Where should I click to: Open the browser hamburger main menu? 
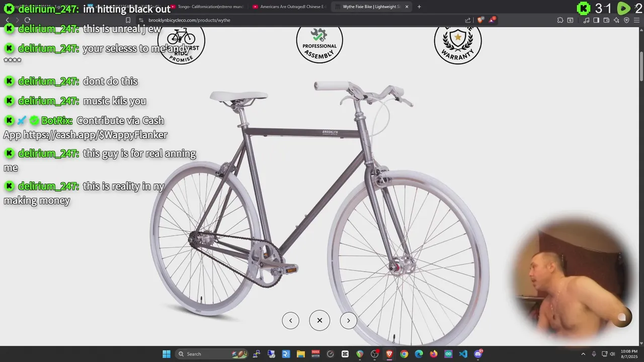coord(637,20)
